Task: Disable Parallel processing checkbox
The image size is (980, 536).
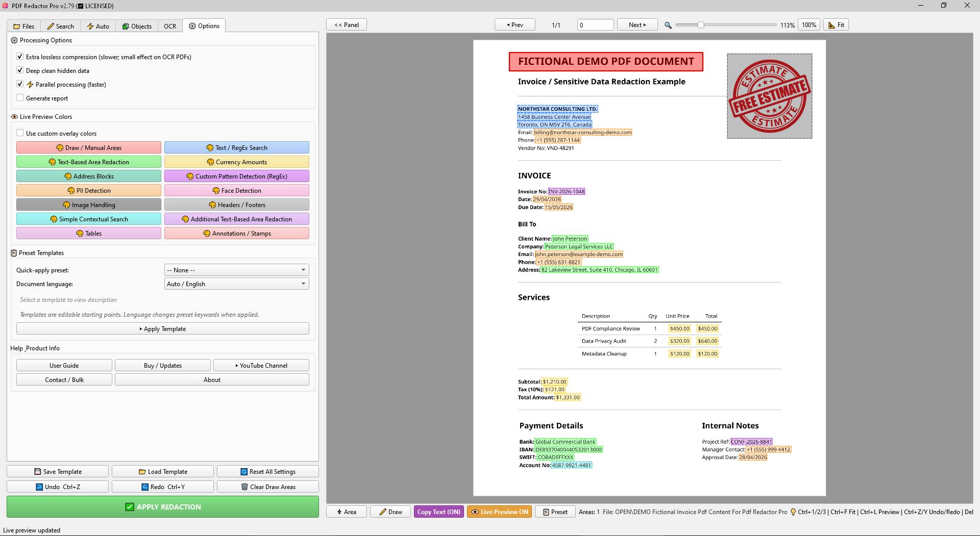Action: tap(20, 84)
